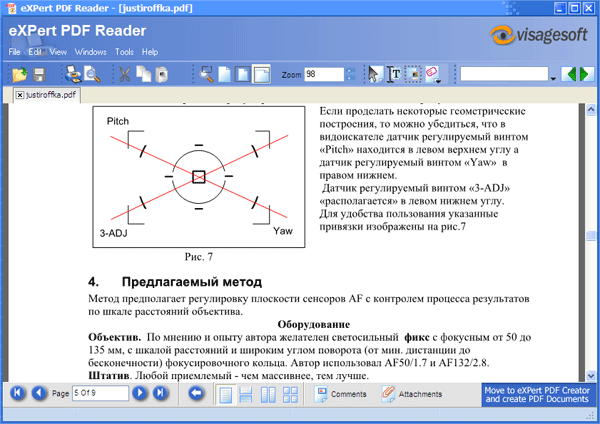Viewport: 600px width, 424px height.
Task: Click the small square at the diagram center
Action: coord(199,177)
